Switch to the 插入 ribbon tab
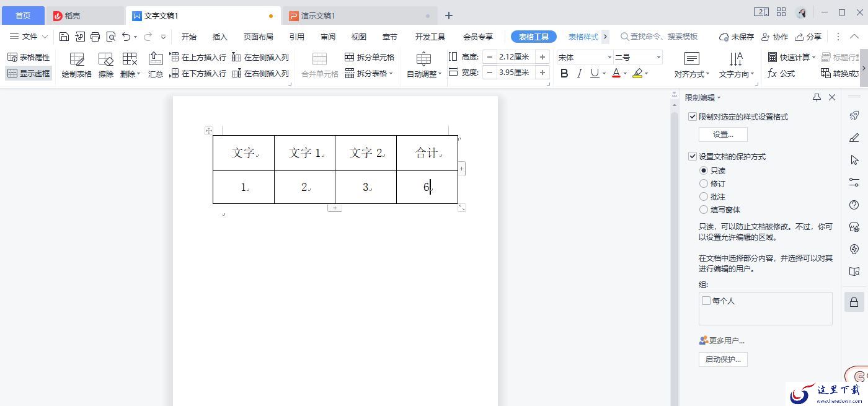 [220, 37]
